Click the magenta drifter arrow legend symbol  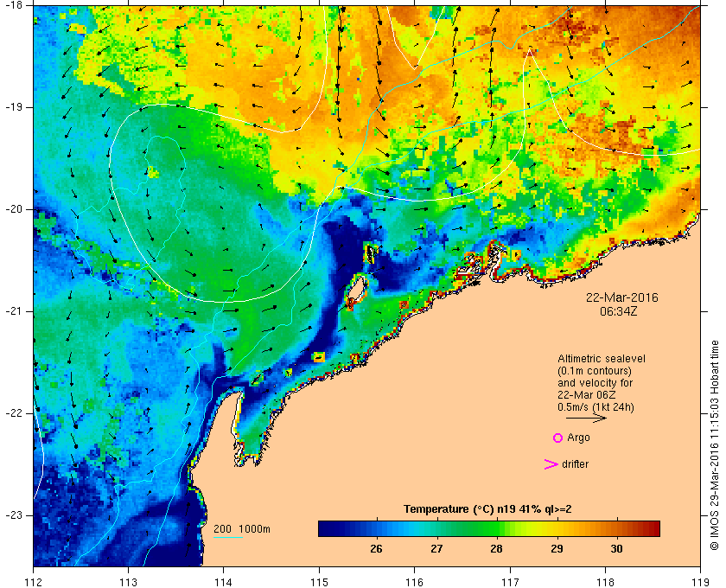coord(551,464)
